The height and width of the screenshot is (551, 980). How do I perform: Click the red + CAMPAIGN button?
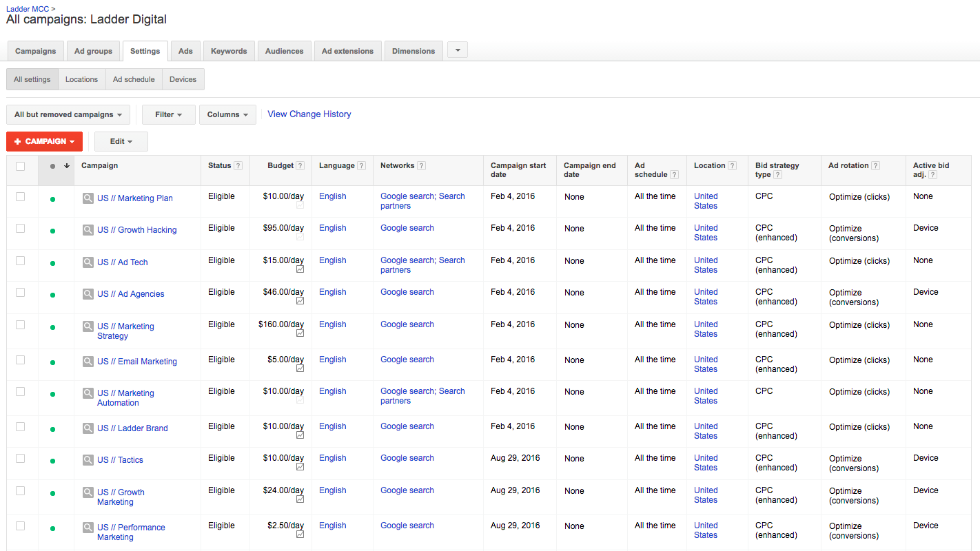click(44, 141)
